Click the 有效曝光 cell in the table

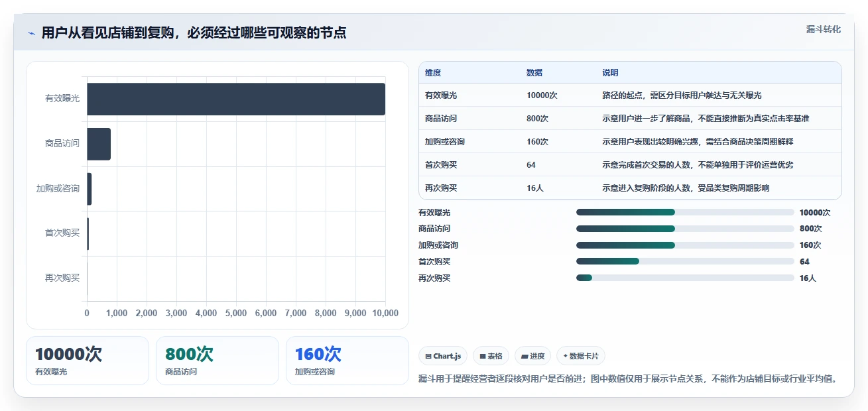(441, 95)
